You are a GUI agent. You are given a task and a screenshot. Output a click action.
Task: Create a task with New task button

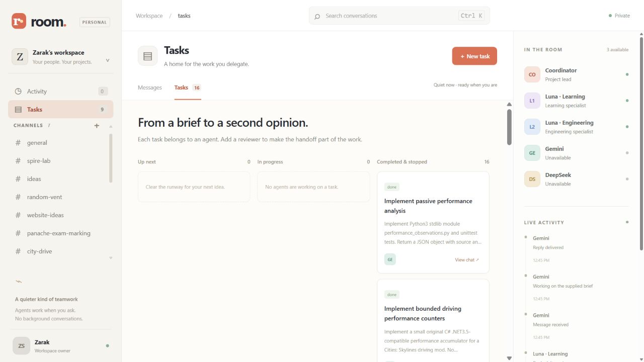[474, 56]
